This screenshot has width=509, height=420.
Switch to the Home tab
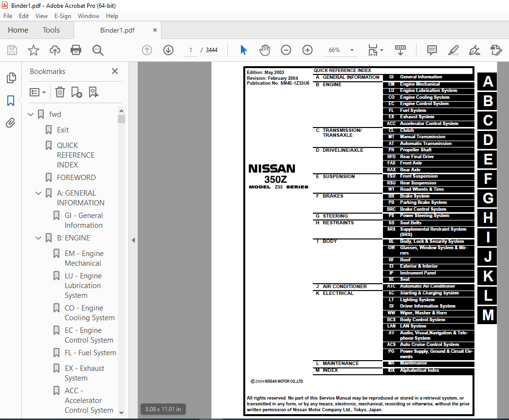tap(18, 30)
